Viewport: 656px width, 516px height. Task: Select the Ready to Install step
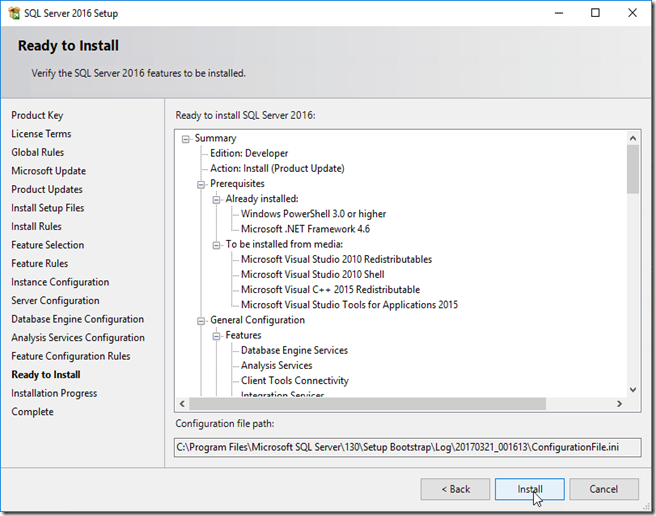pos(46,375)
